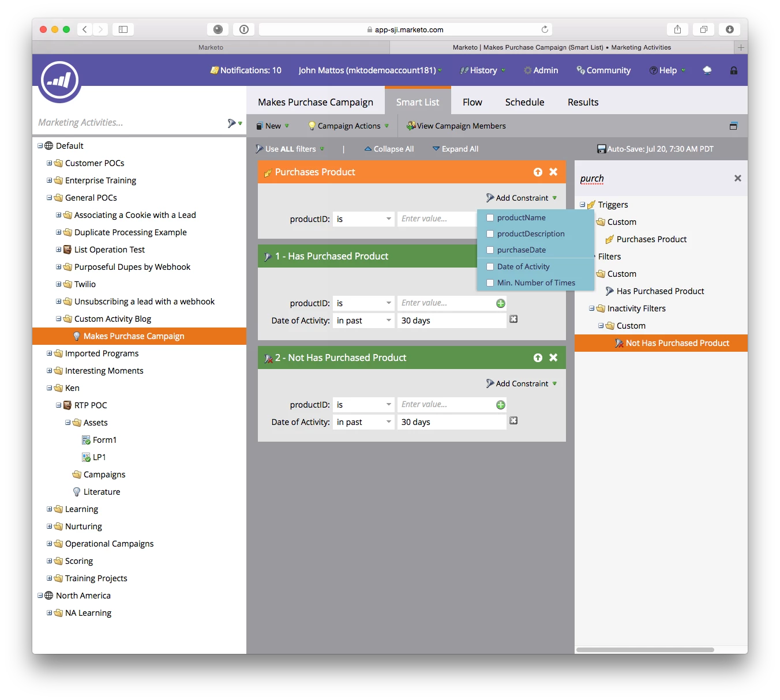This screenshot has height=700, width=780.
Task: Switch to the Flow tab
Action: [x=472, y=102]
